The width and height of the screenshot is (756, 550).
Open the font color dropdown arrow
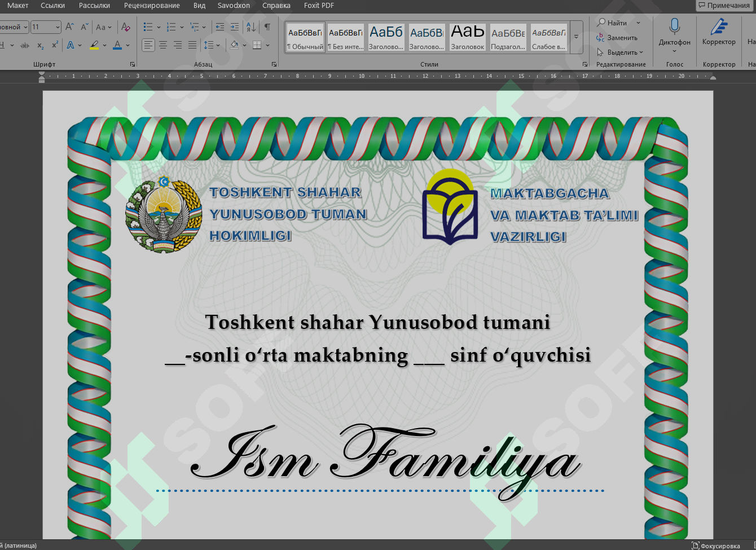pyautogui.click(x=128, y=45)
